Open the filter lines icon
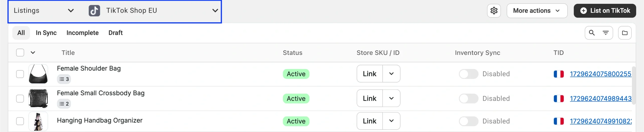Viewport: 644px width, 132px height. [606, 33]
